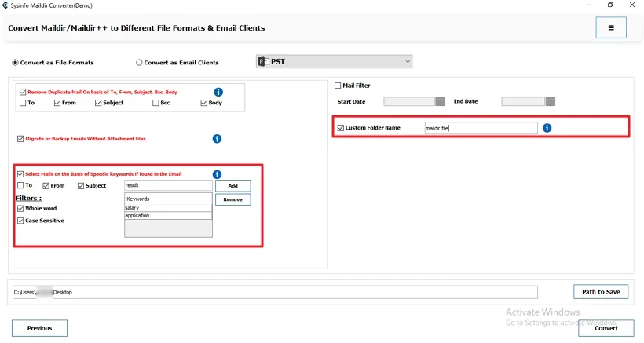The height and width of the screenshot is (343, 644).
Task: Click the Custom Folder Name text field
Action: 480,128
